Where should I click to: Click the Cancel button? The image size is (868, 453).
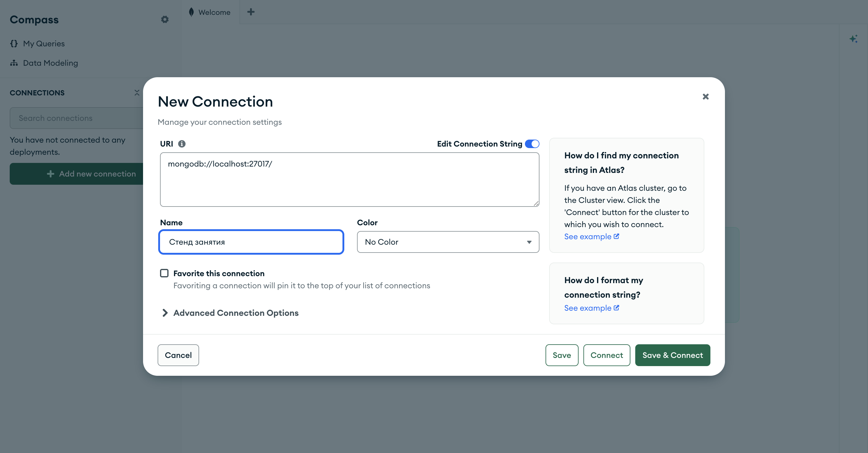pyautogui.click(x=178, y=355)
